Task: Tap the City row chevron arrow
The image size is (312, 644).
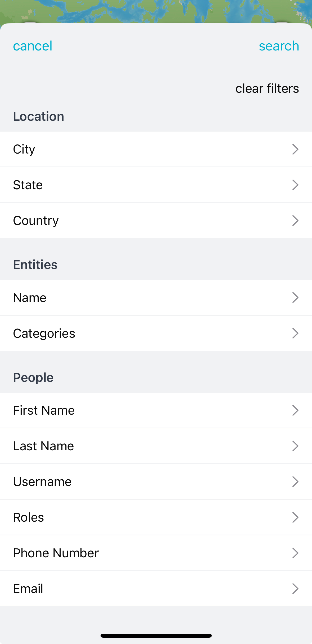Action: coord(295,149)
